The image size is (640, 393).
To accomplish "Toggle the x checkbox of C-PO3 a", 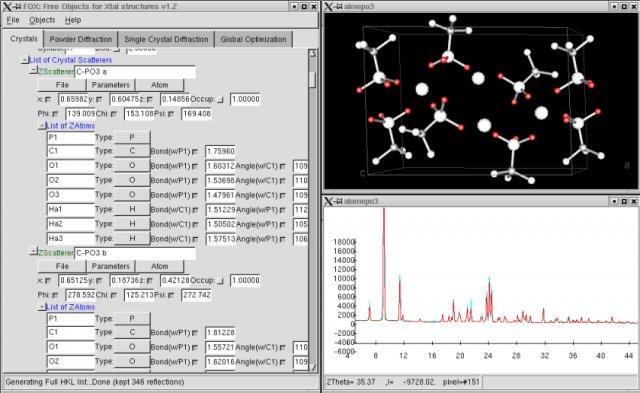I will pyautogui.click(x=48, y=99).
